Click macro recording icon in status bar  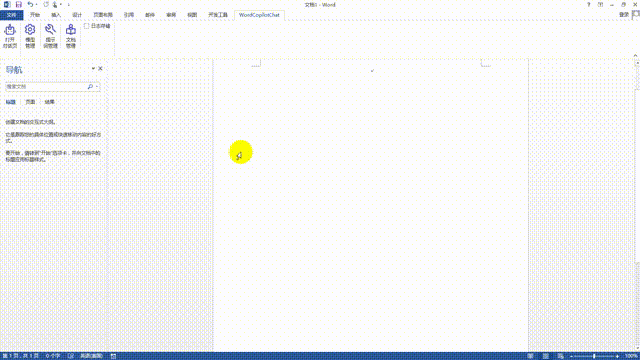click(x=113, y=356)
